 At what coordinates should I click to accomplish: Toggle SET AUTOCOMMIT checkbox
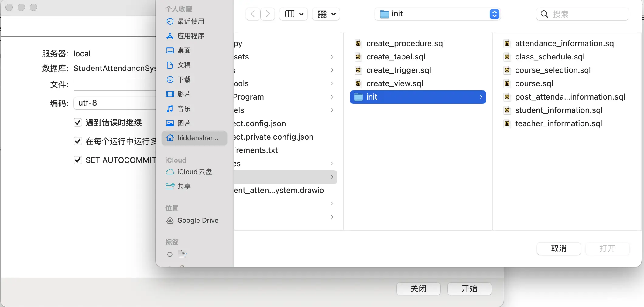[x=78, y=160]
